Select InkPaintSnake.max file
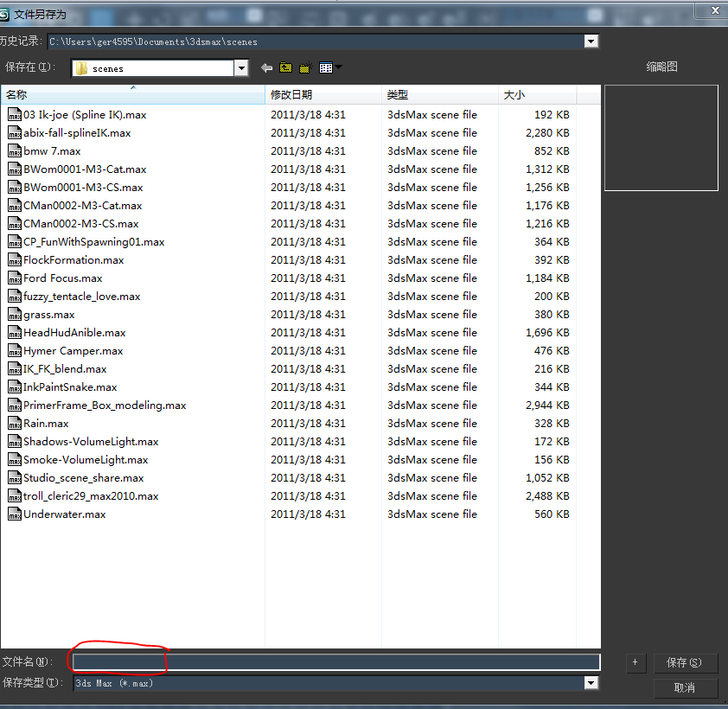The image size is (728, 709). point(70,386)
